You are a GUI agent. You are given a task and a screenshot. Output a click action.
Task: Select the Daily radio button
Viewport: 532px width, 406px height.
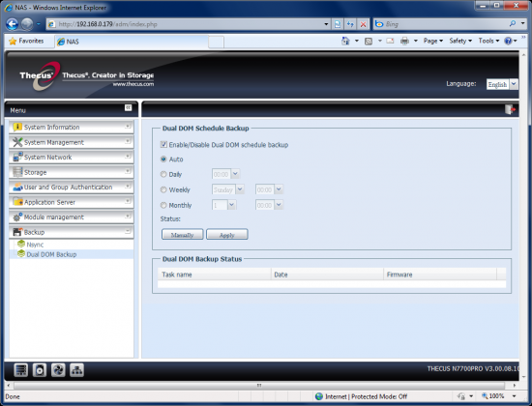coord(163,174)
